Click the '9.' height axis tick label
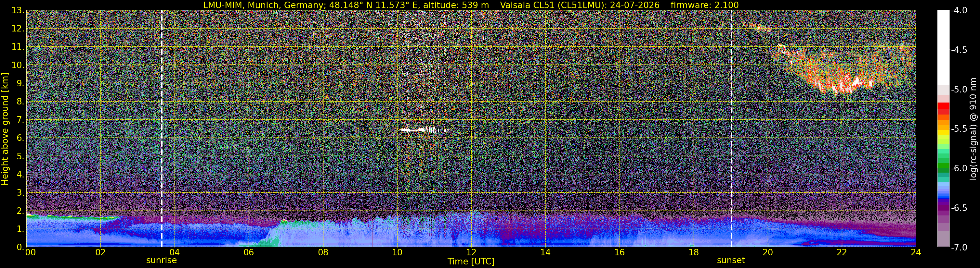Screen dimensions: 980x268 (x=20, y=83)
